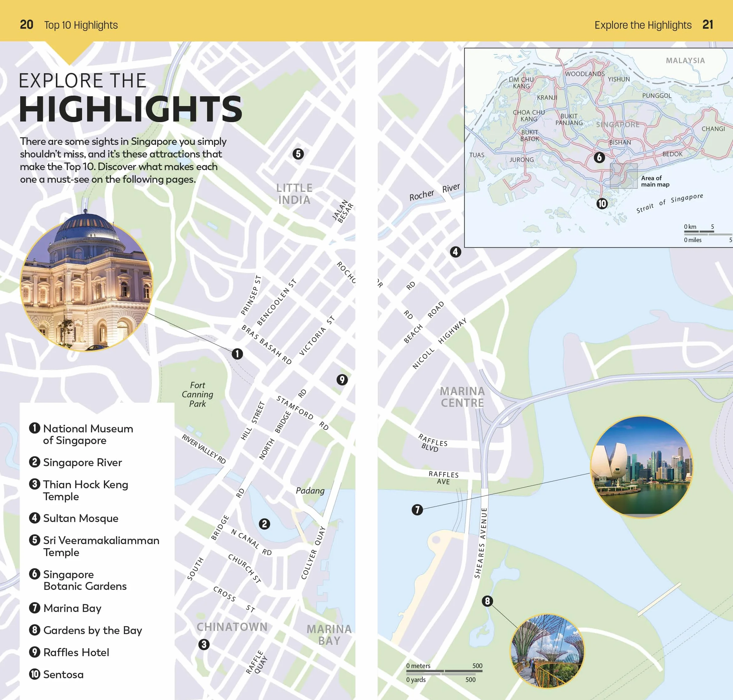This screenshot has width=733, height=700.
Task: Click map marker 7 in Marina Bay
Action: (417, 510)
